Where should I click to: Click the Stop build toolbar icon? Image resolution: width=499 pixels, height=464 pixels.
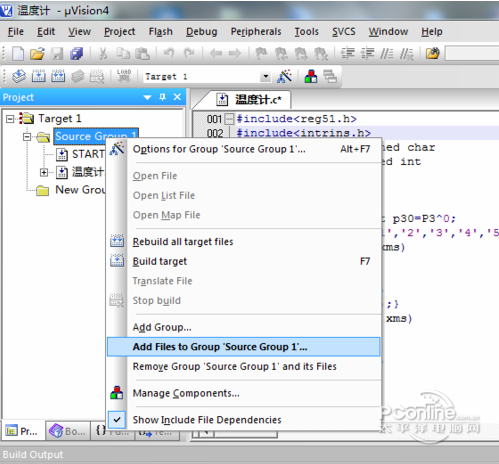[97, 76]
